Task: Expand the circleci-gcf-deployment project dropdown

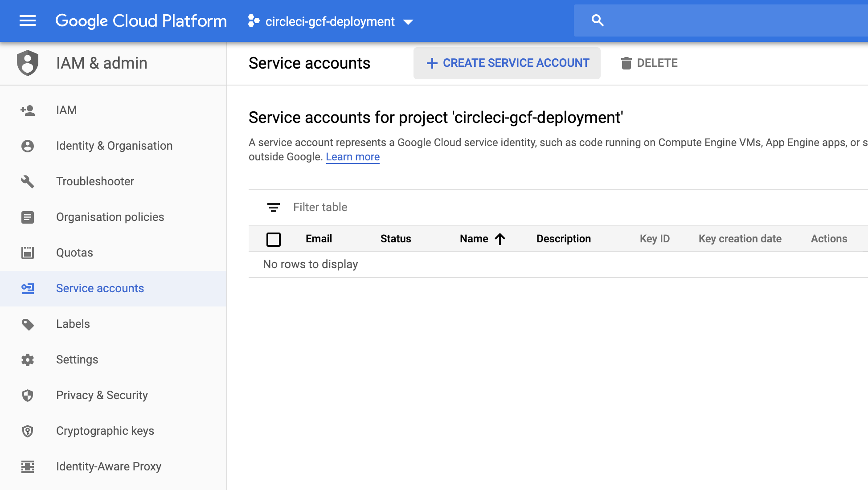Action: coord(408,22)
